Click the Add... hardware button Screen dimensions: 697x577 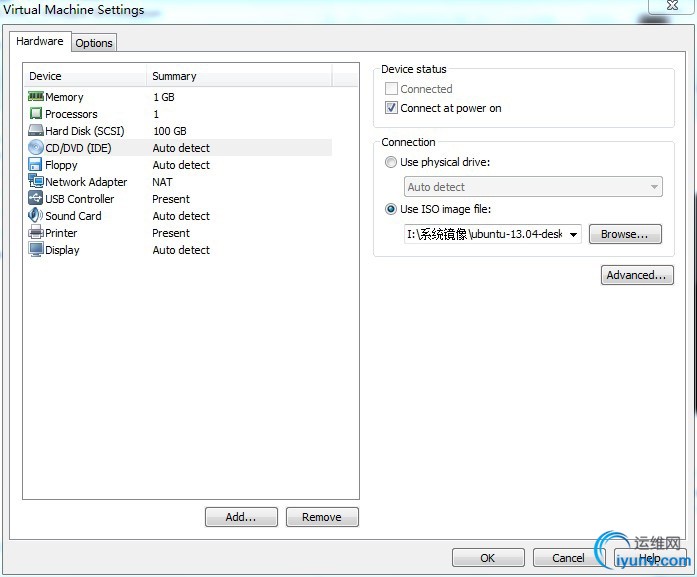(x=241, y=517)
